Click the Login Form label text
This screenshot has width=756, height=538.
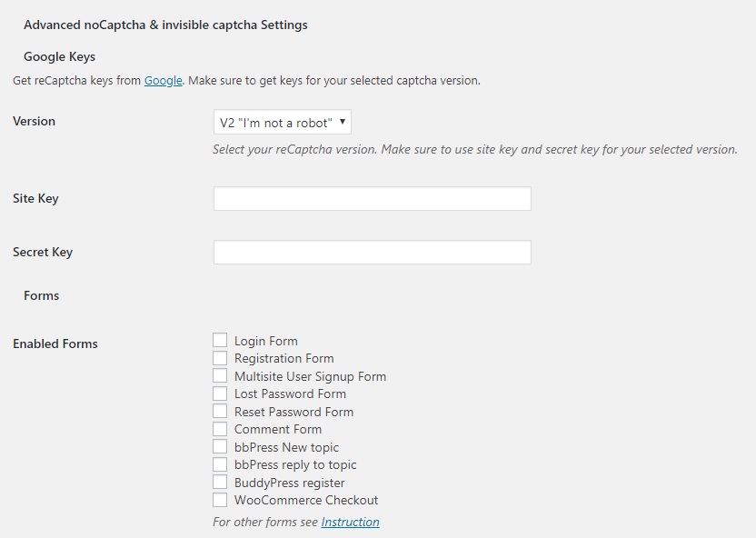pos(265,341)
